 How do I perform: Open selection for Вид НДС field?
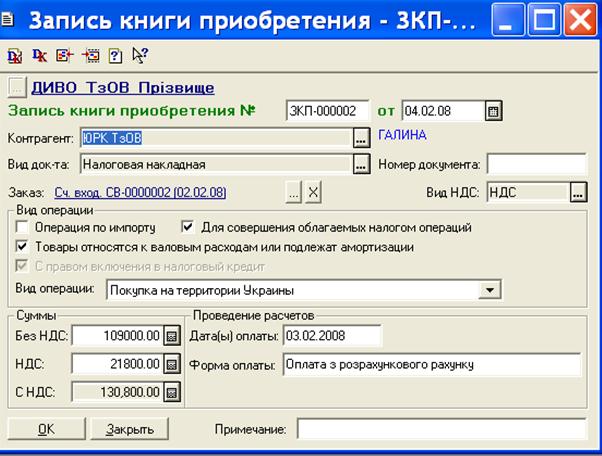[579, 192]
